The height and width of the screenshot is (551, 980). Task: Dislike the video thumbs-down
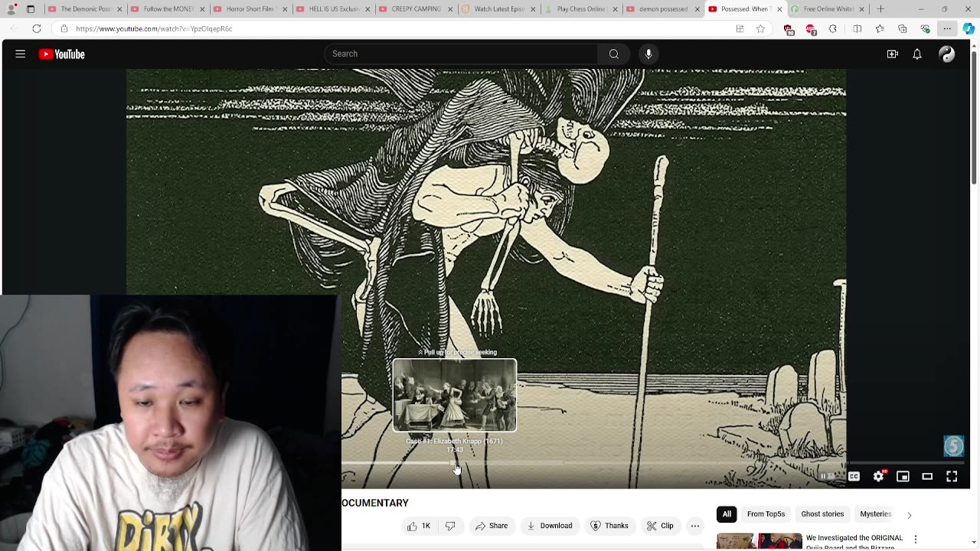pos(450,526)
